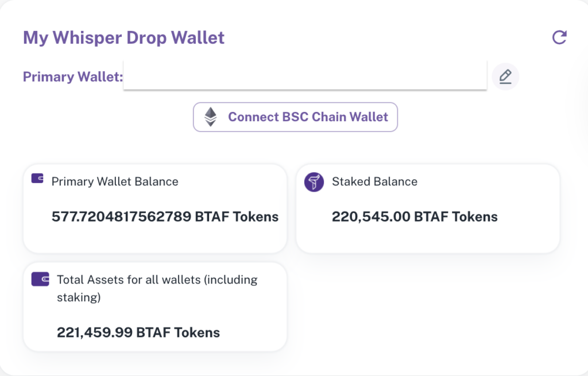Open the Total Assets card
588x376 pixels.
tap(155, 307)
